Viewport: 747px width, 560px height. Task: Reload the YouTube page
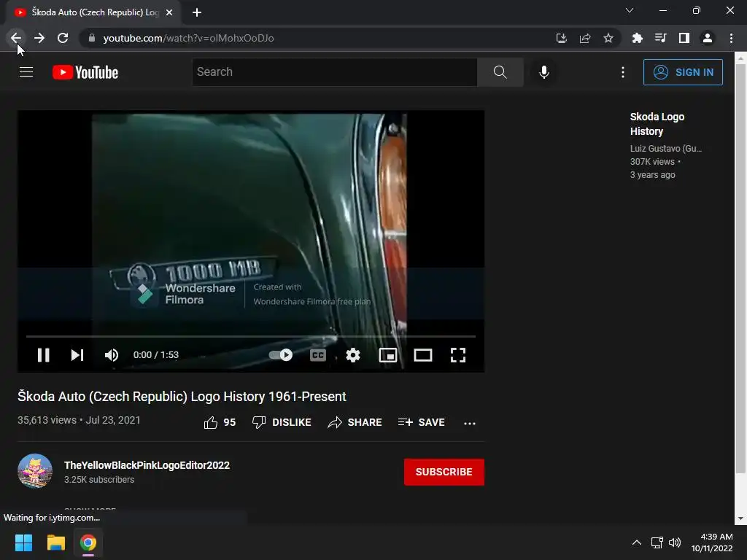[x=63, y=38]
